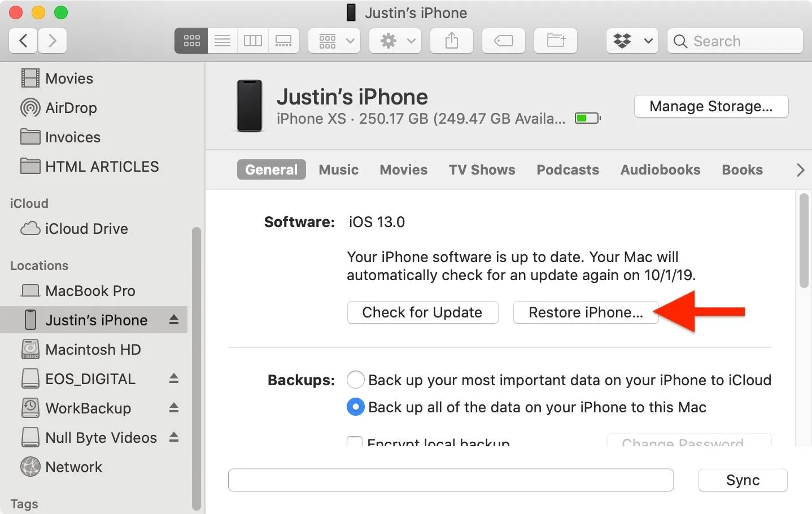Viewport: 812px width, 514px height.
Task: Open the gear action menu
Action: point(395,41)
